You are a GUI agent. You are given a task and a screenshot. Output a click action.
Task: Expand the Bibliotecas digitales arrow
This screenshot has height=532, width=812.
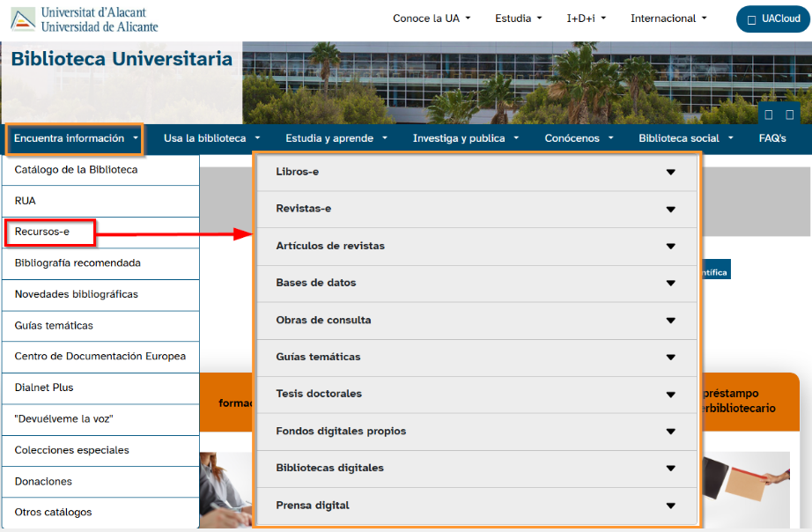point(670,469)
